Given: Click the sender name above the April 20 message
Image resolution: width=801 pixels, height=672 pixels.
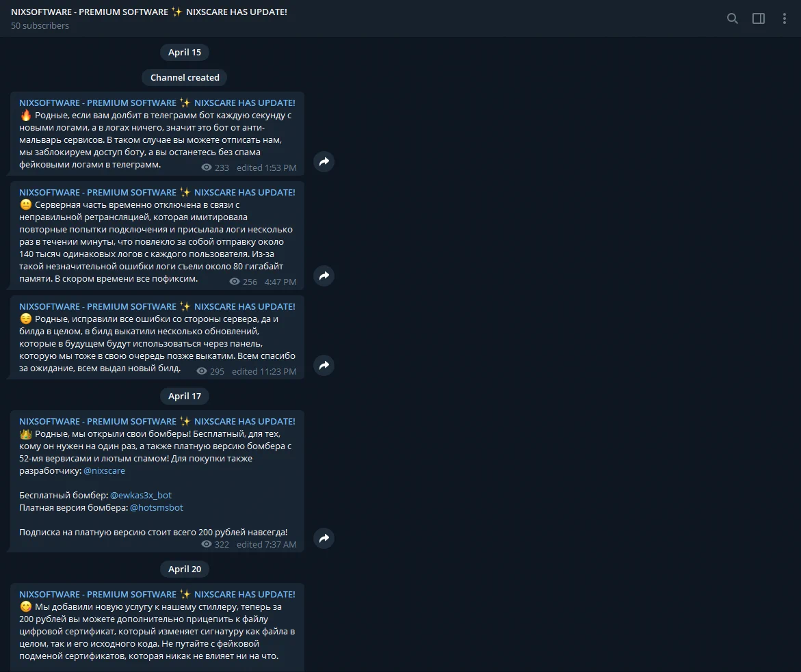Looking at the screenshot, I should coord(157,594).
